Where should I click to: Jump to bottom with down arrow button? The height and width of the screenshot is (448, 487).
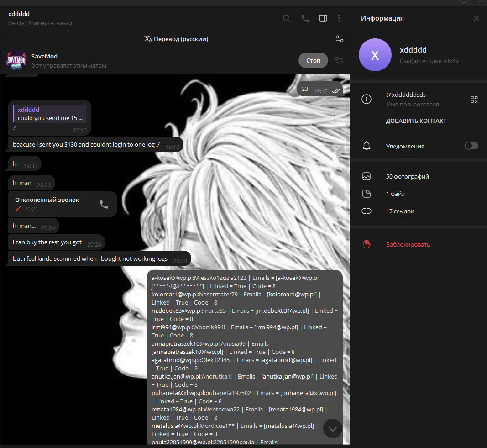pos(332,428)
